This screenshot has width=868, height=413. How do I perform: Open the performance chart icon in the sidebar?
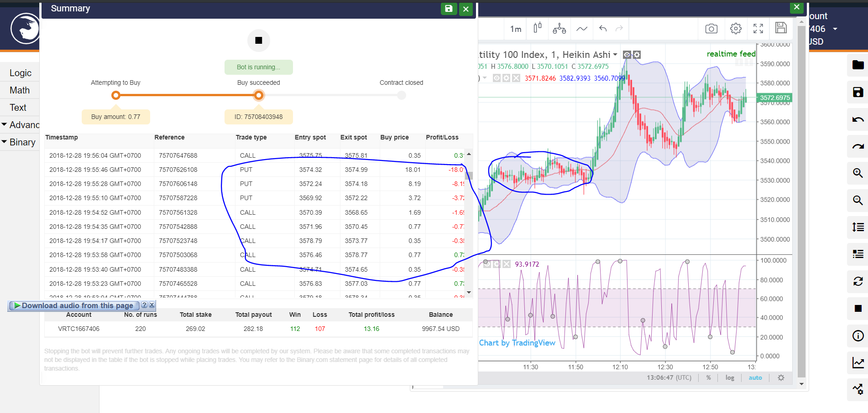coord(858,362)
